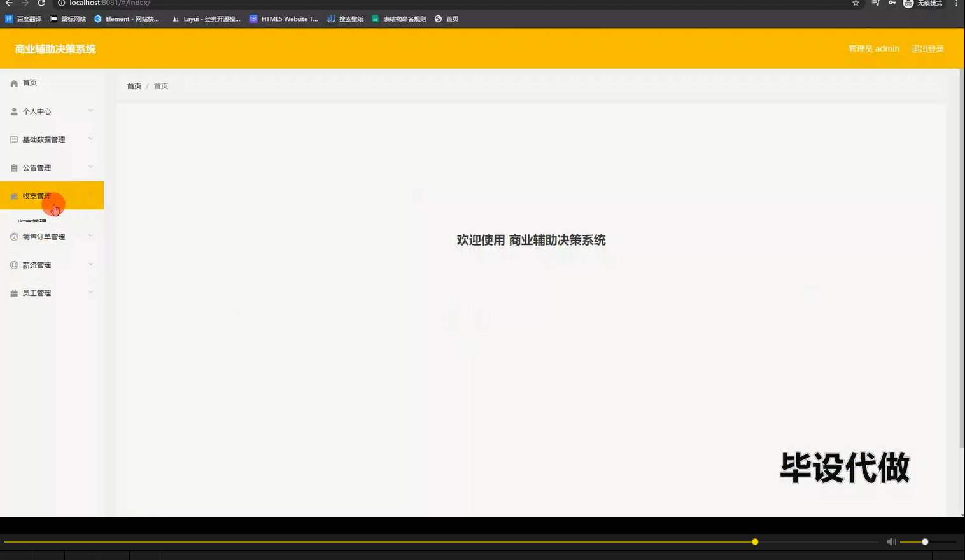Collapse the expanded 收支管理 menu
965x560 pixels.
click(x=90, y=196)
